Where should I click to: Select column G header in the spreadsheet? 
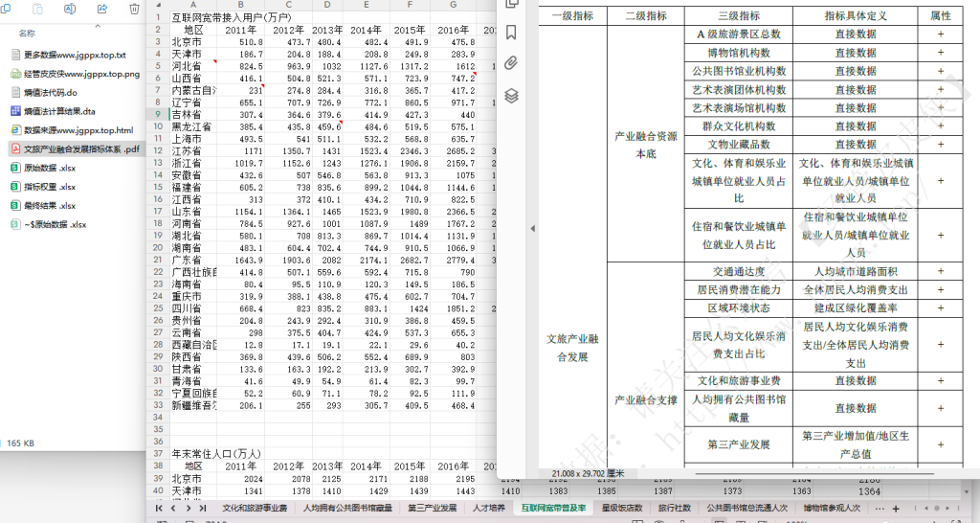pyautogui.click(x=453, y=5)
